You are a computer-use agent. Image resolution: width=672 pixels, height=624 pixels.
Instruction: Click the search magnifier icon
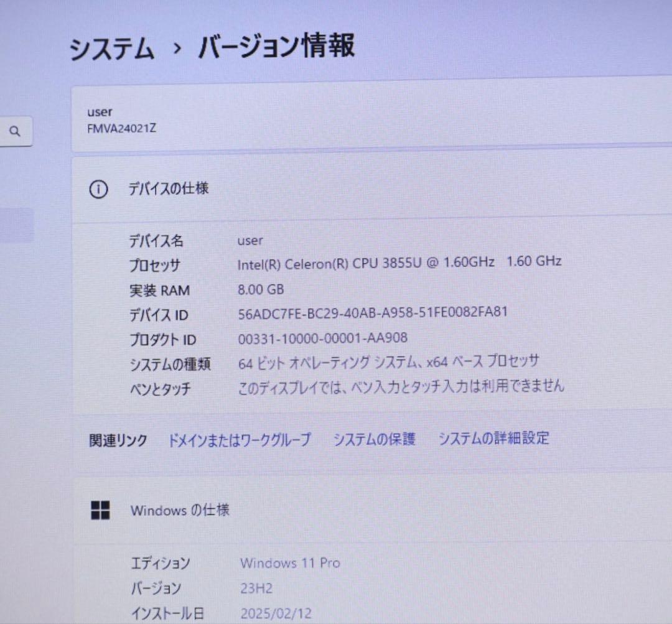click(14, 131)
